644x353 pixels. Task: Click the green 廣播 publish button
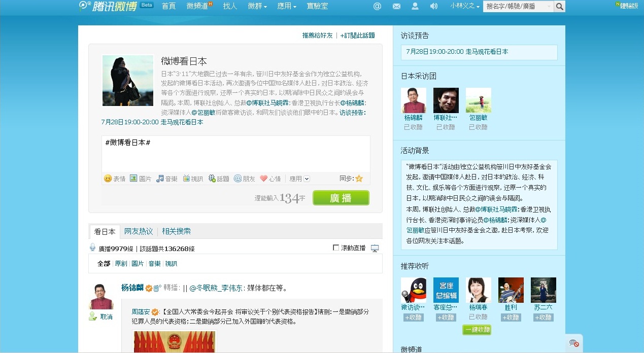pyautogui.click(x=341, y=198)
